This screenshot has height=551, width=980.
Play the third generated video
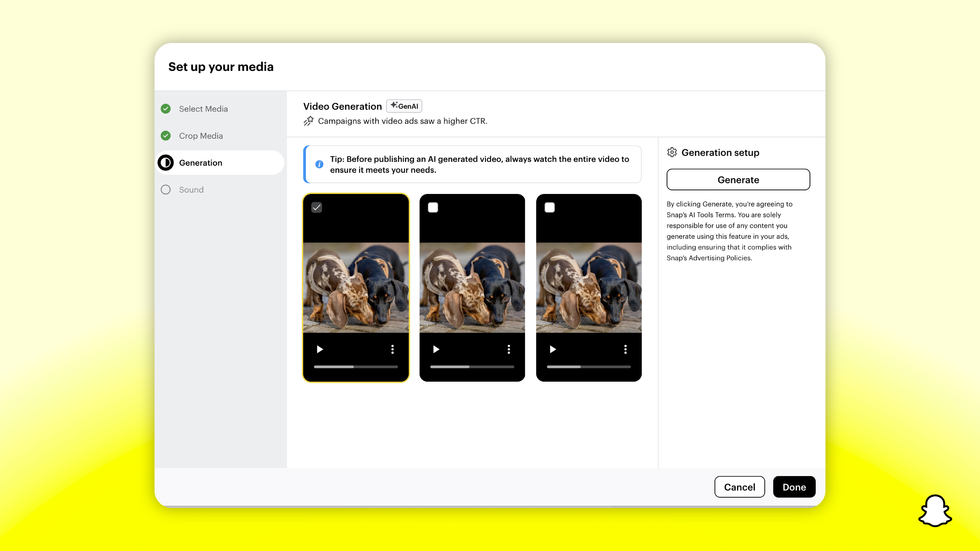tap(553, 349)
